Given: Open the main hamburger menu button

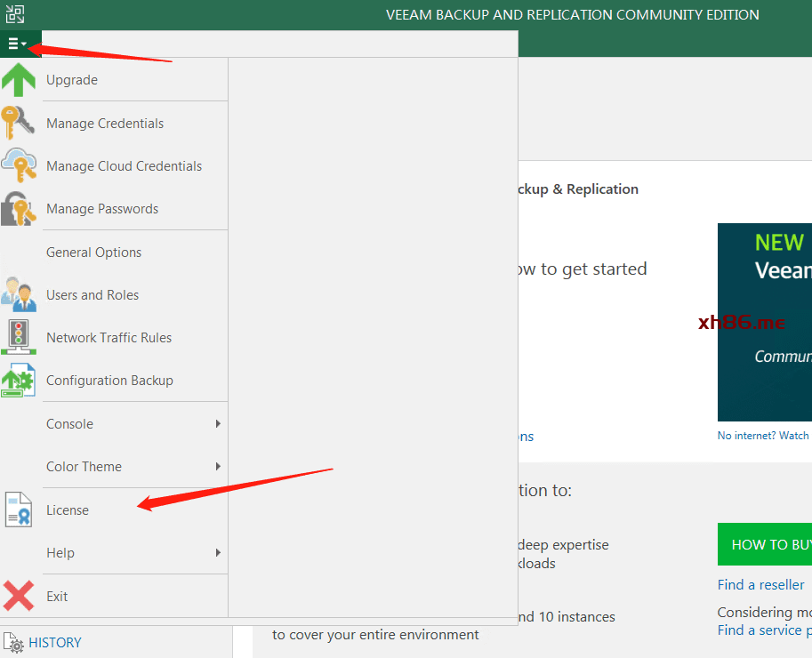Looking at the screenshot, I should (18, 44).
